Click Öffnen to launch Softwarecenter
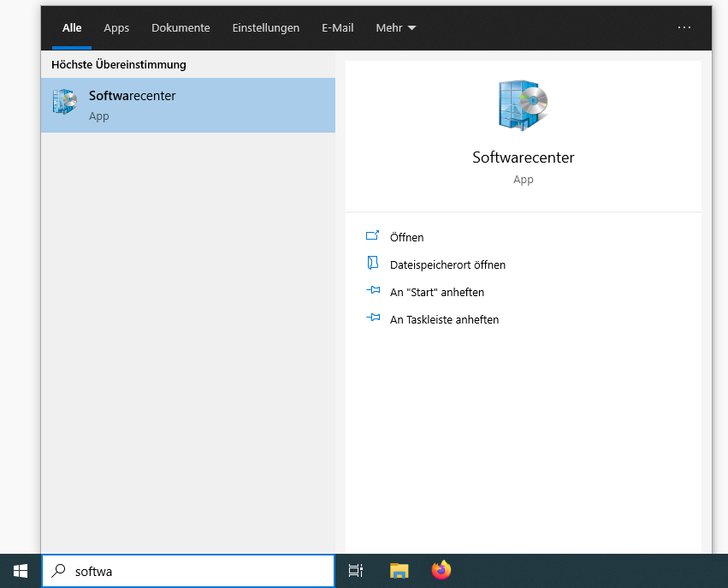728x588 pixels. tap(406, 237)
